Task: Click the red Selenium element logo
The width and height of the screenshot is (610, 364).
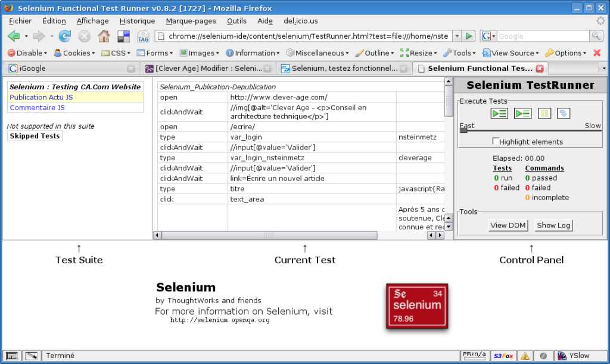Action: pyautogui.click(x=417, y=306)
